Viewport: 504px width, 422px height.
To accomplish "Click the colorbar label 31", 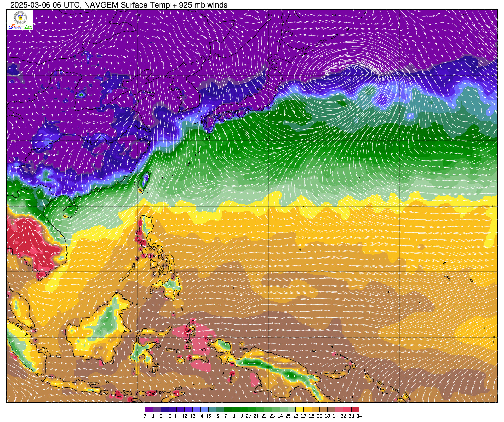I will tap(335, 416).
